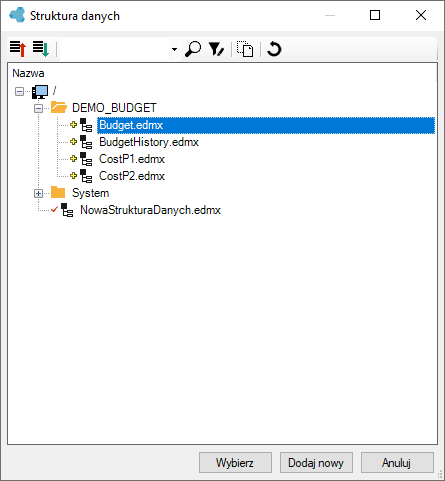Select the Budget.edmx row
445x481 pixels.
(266, 125)
